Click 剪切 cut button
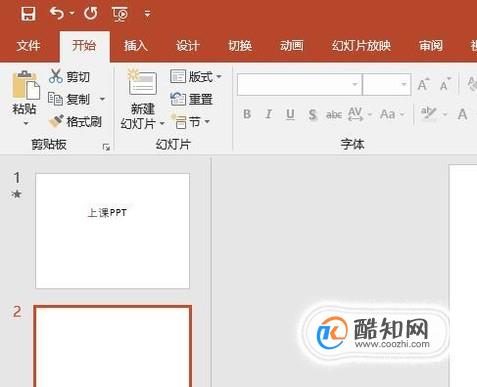 point(69,77)
